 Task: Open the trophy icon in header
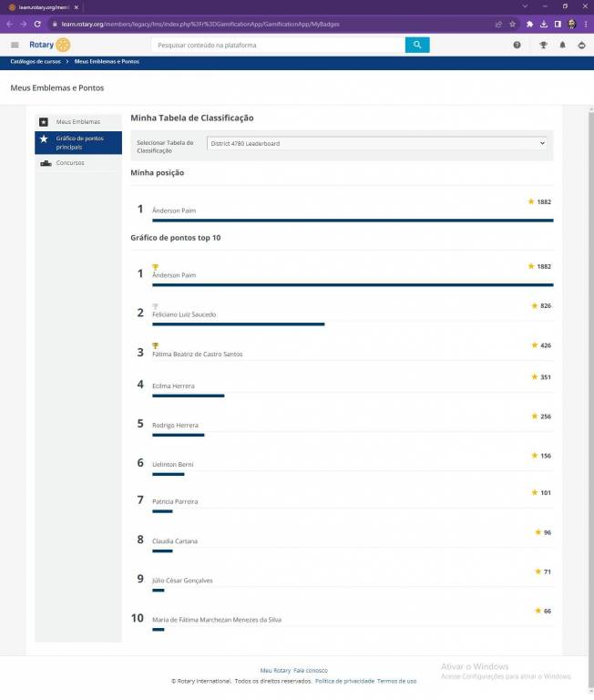click(543, 45)
